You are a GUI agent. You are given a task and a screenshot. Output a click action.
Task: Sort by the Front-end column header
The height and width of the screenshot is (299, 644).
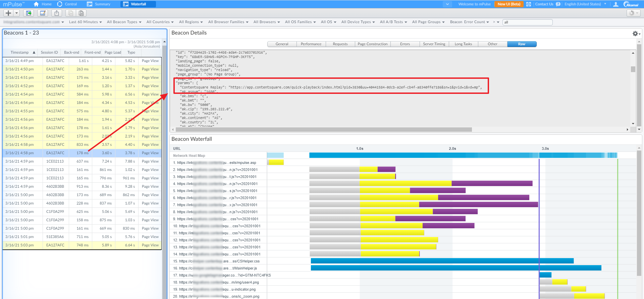92,52
